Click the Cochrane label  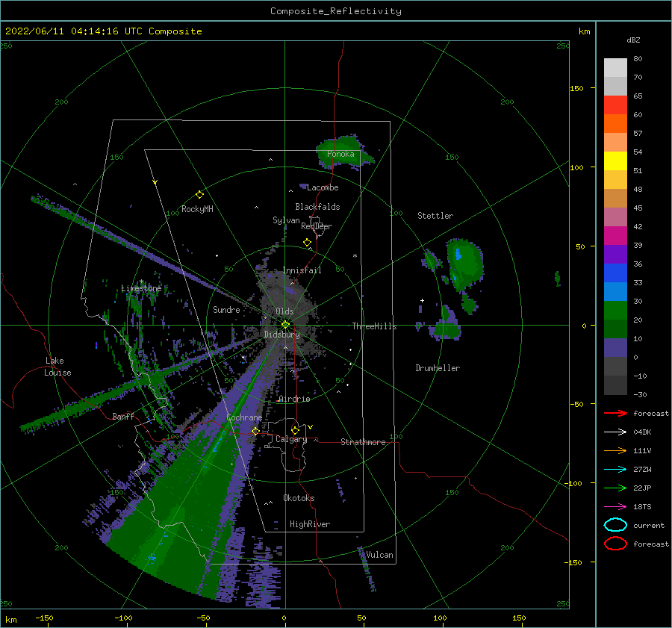pos(244,417)
